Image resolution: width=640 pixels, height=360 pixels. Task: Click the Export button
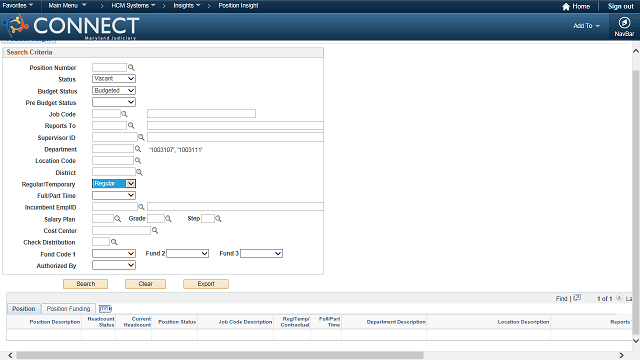coord(206,284)
